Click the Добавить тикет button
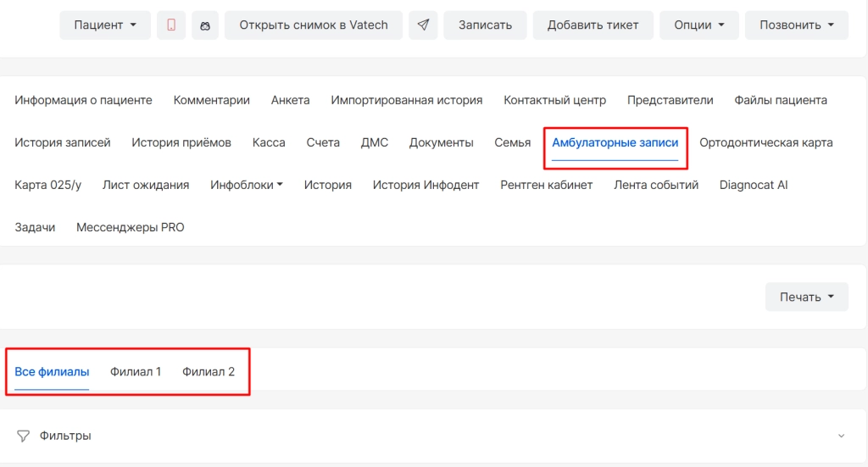This screenshot has height=467, width=868. click(x=593, y=25)
